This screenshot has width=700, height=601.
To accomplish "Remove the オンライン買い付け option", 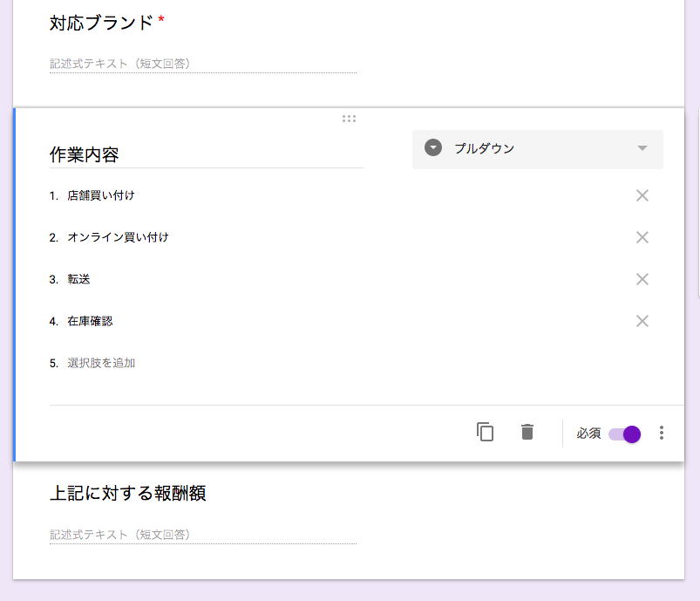I will [642, 237].
